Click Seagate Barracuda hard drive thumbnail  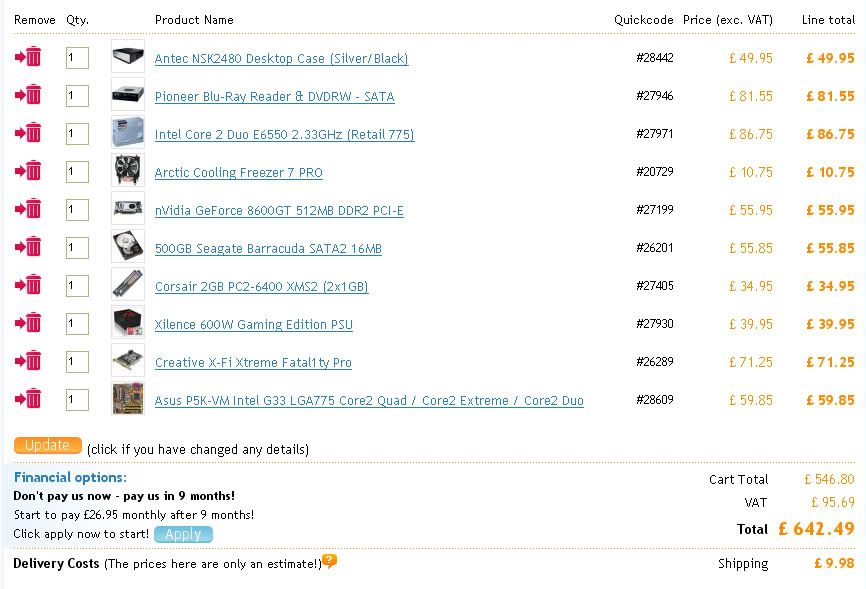click(128, 246)
